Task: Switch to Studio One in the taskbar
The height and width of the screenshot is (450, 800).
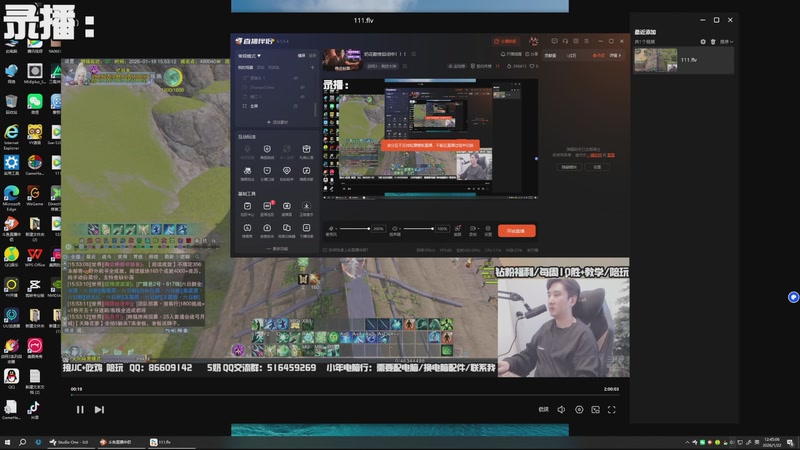Action: 69,442
